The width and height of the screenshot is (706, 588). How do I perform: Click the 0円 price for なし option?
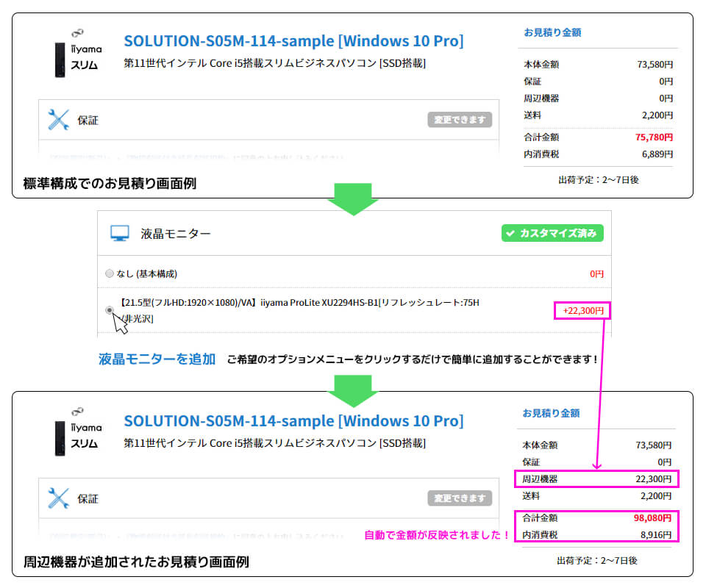(x=596, y=273)
